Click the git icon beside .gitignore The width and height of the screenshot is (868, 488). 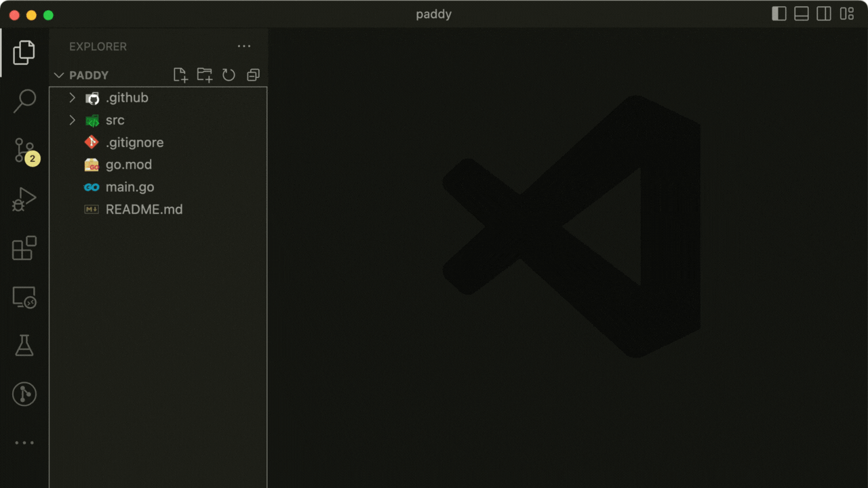[x=92, y=142]
